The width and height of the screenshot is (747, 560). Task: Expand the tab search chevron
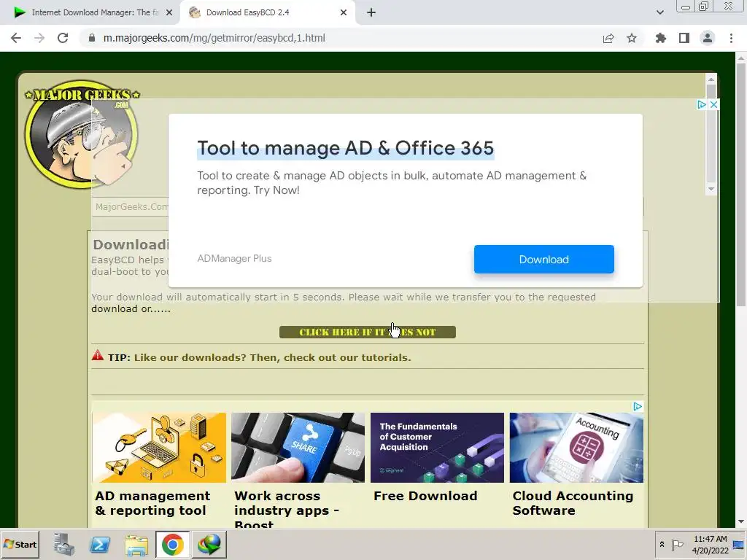[659, 12]
